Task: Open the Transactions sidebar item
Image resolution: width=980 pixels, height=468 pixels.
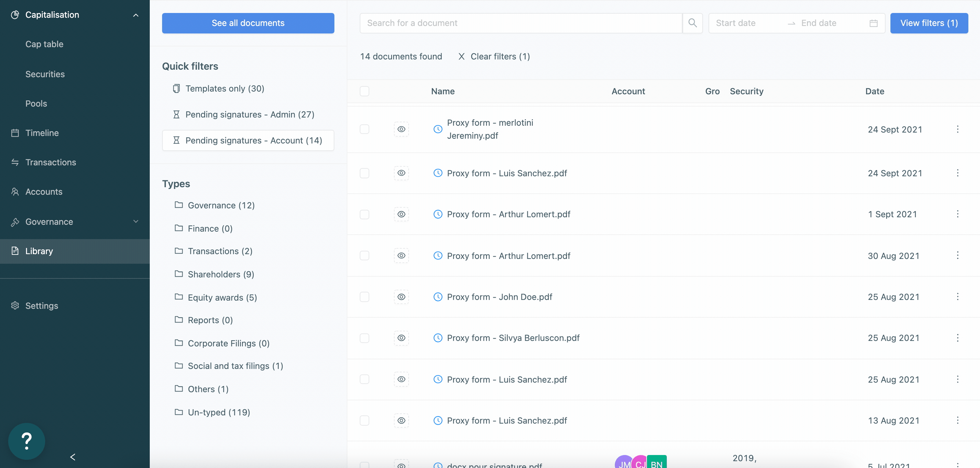Action: [x=51, y=162]
